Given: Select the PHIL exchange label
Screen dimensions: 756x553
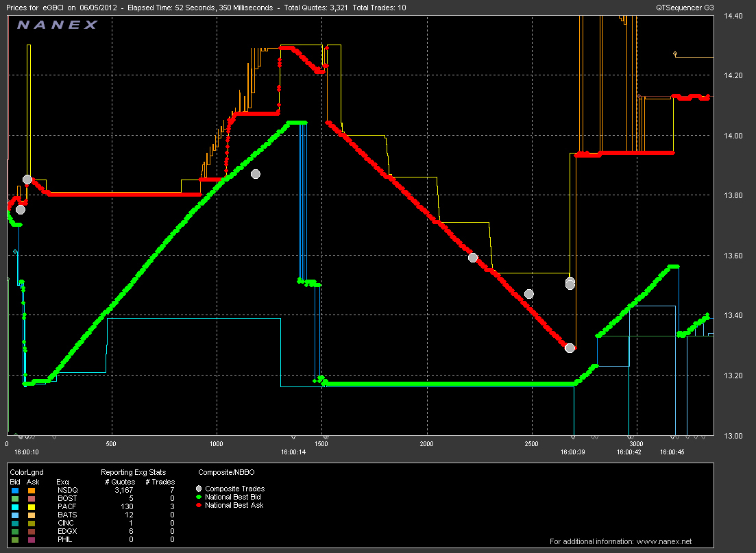Looking at the screenshot, I should (64, 539).
